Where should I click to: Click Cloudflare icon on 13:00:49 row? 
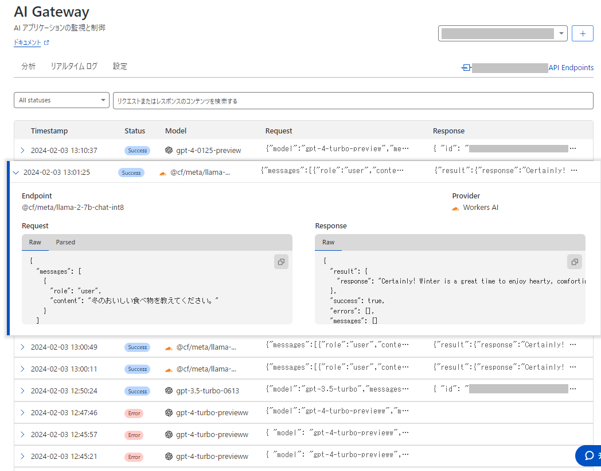click(x=169, y=348)
